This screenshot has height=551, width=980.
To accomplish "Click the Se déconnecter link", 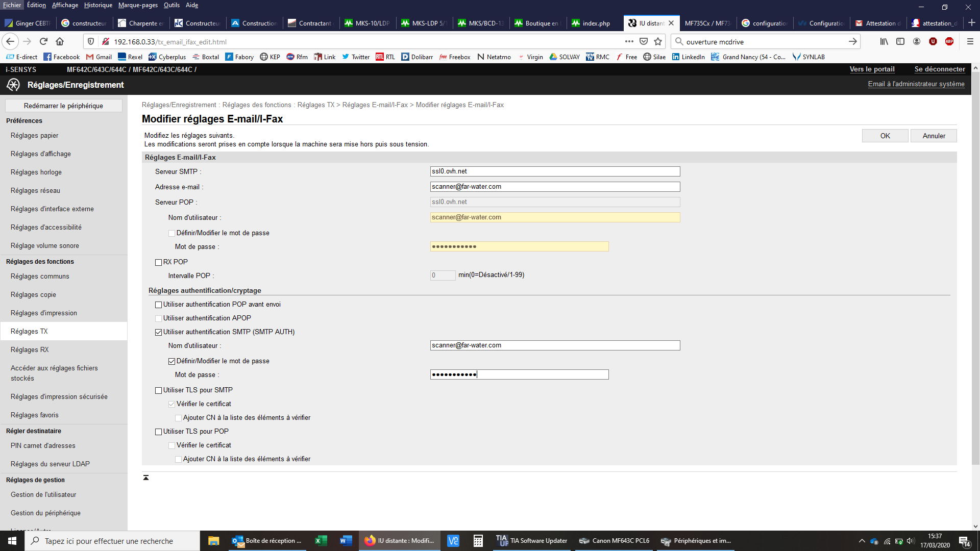I will tap(939, 69).
